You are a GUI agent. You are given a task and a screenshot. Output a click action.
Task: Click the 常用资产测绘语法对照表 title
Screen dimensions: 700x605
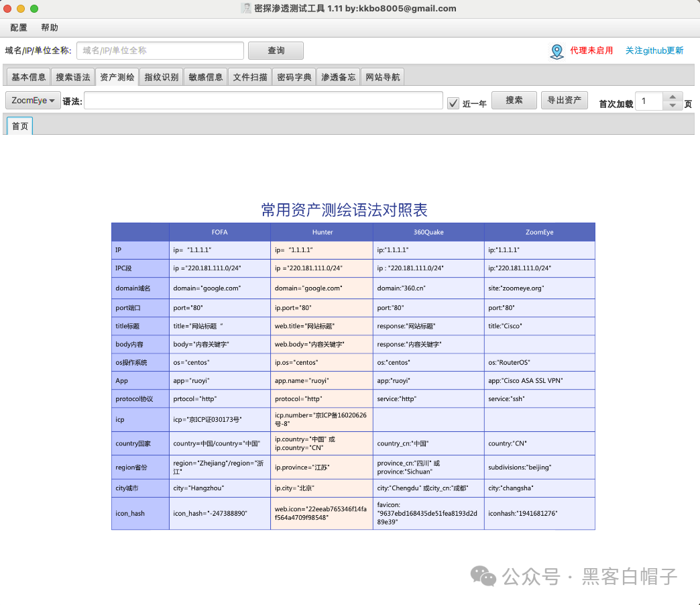[344, 210]
